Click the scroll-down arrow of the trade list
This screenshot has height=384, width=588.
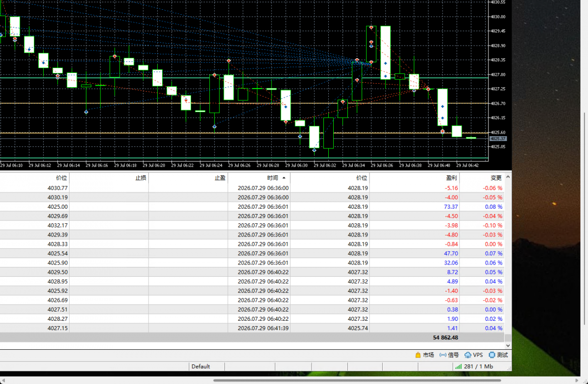pyautogui.click(x=508, y=345)
